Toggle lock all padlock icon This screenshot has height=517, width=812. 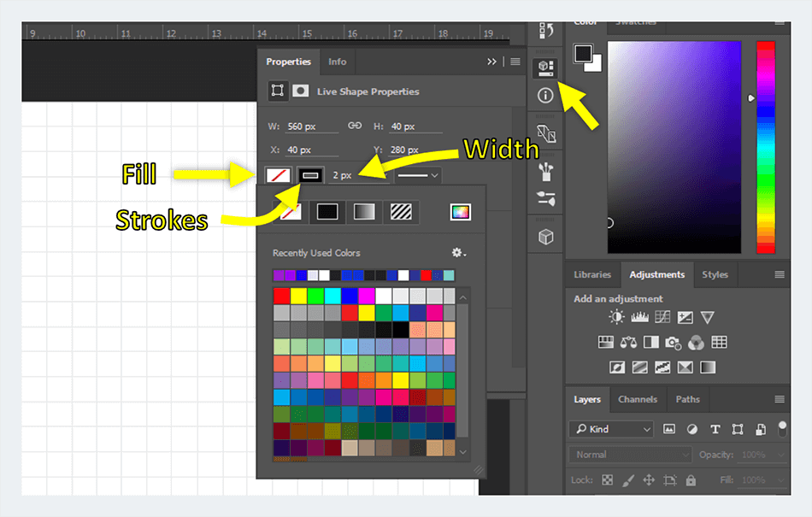coord(691,480)
